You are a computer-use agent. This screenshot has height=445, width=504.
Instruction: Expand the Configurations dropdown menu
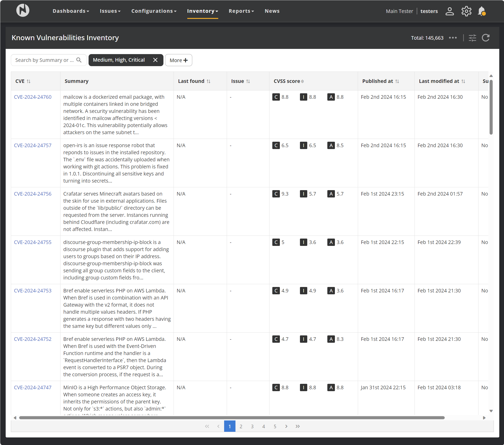(154, 11)
